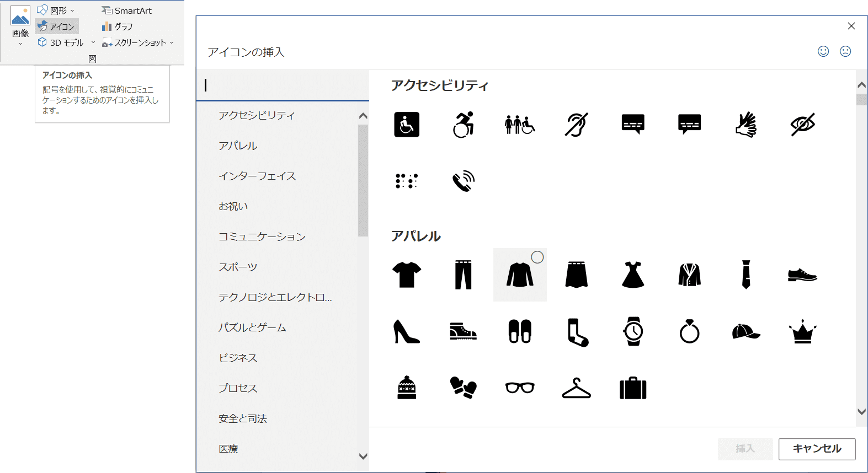Pick the high heel shoe icon

tap(407, 331)
